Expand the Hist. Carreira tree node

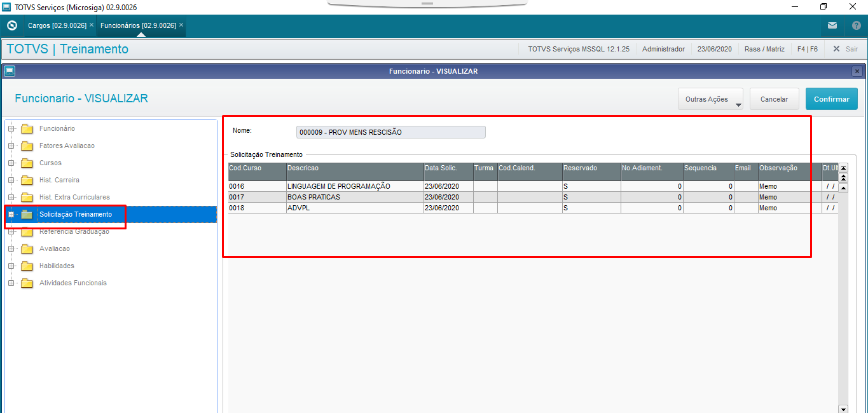pos(11,180)
